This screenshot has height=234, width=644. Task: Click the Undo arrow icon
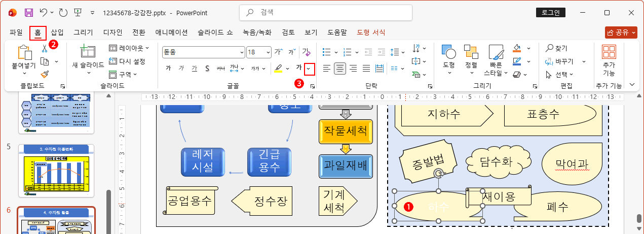pyautogui.click(x=44, y=12)
